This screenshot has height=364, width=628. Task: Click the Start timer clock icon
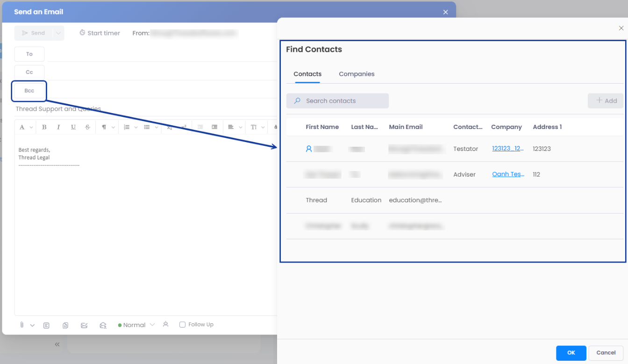[82, 33]
